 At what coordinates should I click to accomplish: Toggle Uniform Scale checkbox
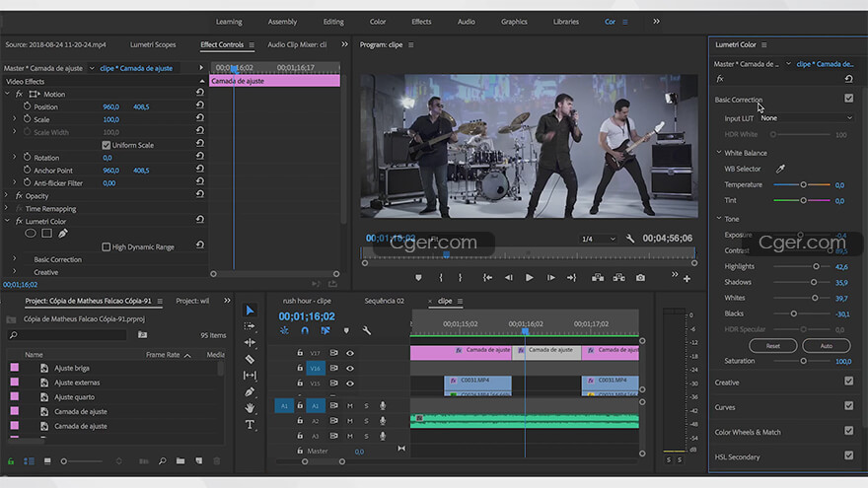click(107, 145)
